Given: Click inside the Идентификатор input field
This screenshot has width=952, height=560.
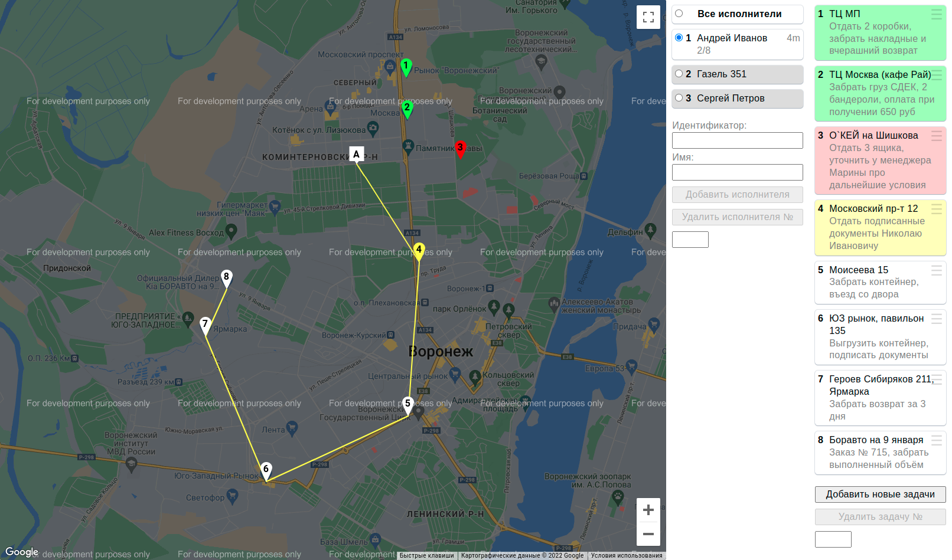Looking at the screenshot, I should (737, 140).
